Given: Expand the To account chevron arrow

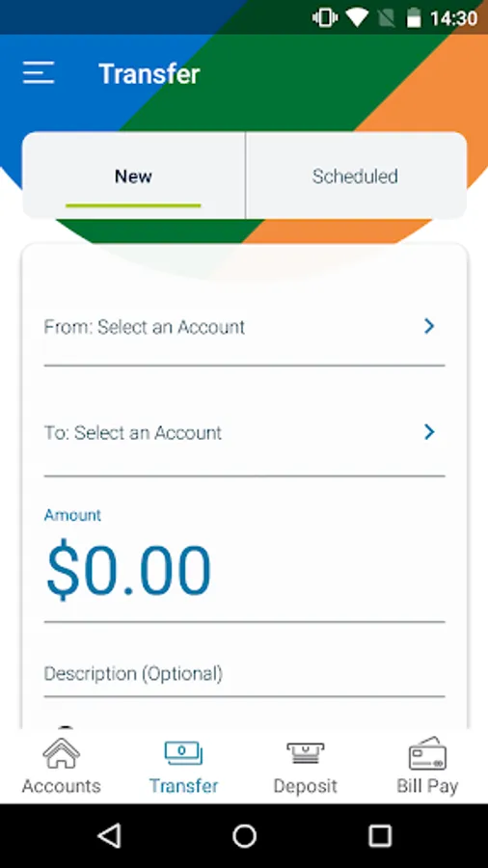Looking at the screenshot, I should [429, 432].
